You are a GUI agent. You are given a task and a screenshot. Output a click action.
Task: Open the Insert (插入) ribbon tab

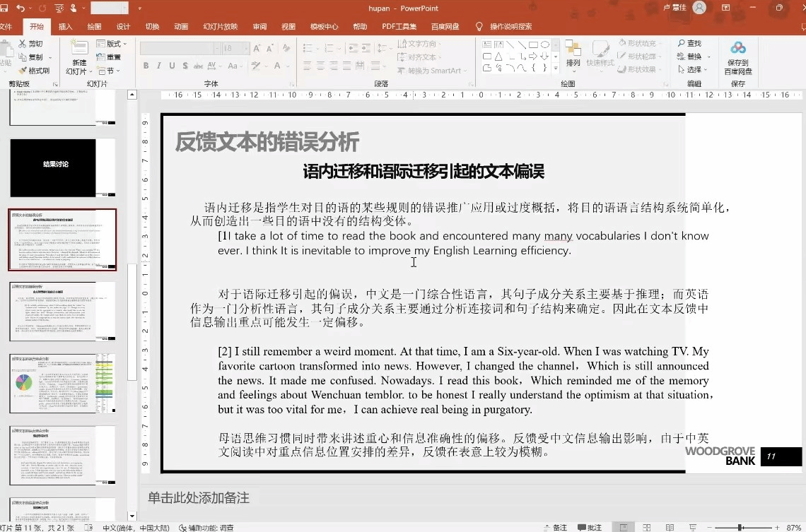[65, 27]
